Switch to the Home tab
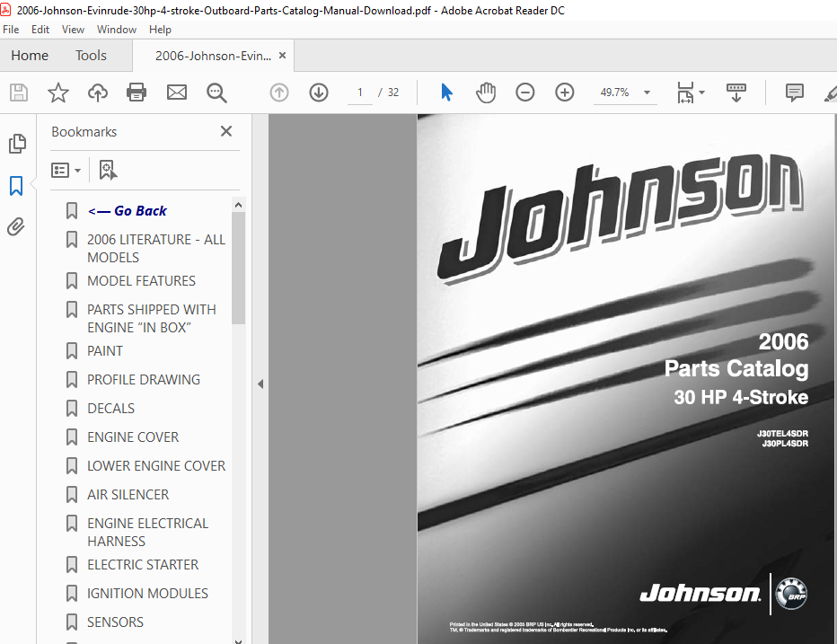Screen dimensions: 837x644 pos(30,56)
